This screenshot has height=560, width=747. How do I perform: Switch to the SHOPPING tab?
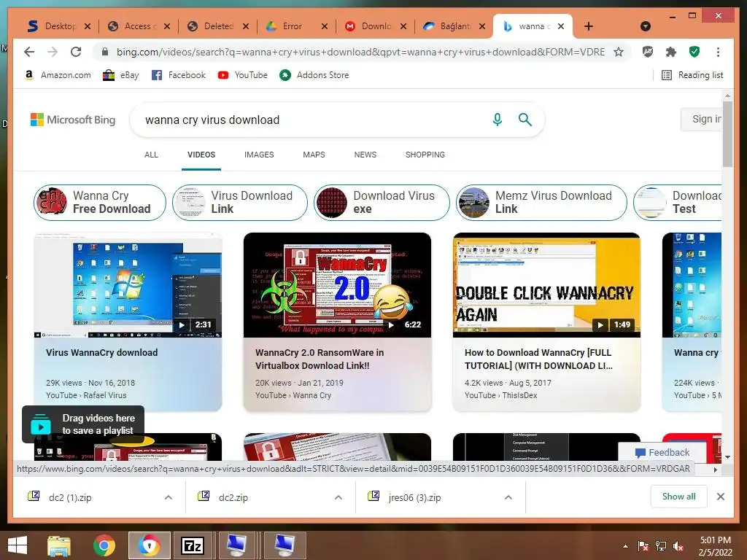(x=425, y=155)
